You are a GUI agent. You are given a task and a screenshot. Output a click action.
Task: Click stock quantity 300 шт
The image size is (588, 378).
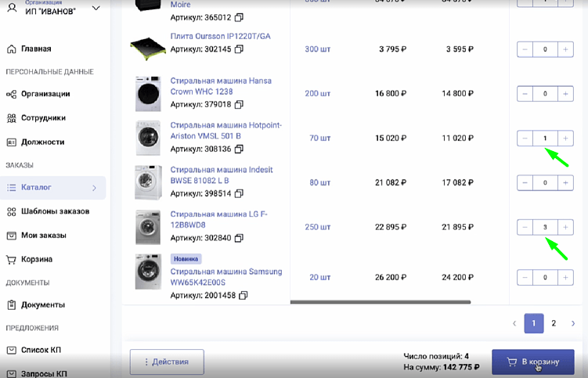coord(318,49)
